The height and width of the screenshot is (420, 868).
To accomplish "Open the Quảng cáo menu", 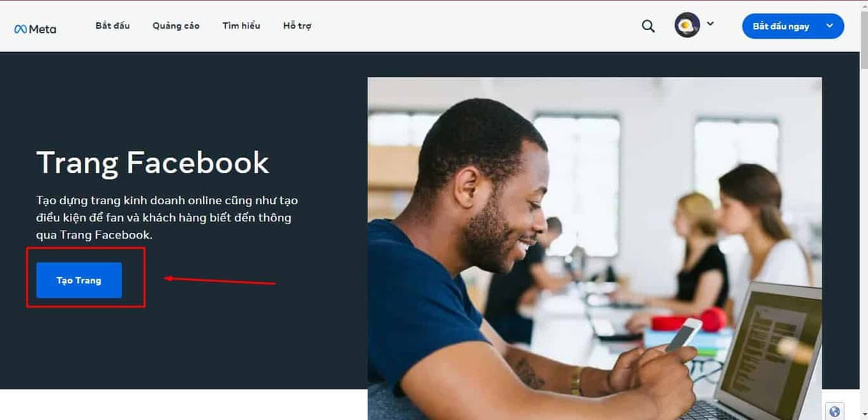I will point(176,26).
